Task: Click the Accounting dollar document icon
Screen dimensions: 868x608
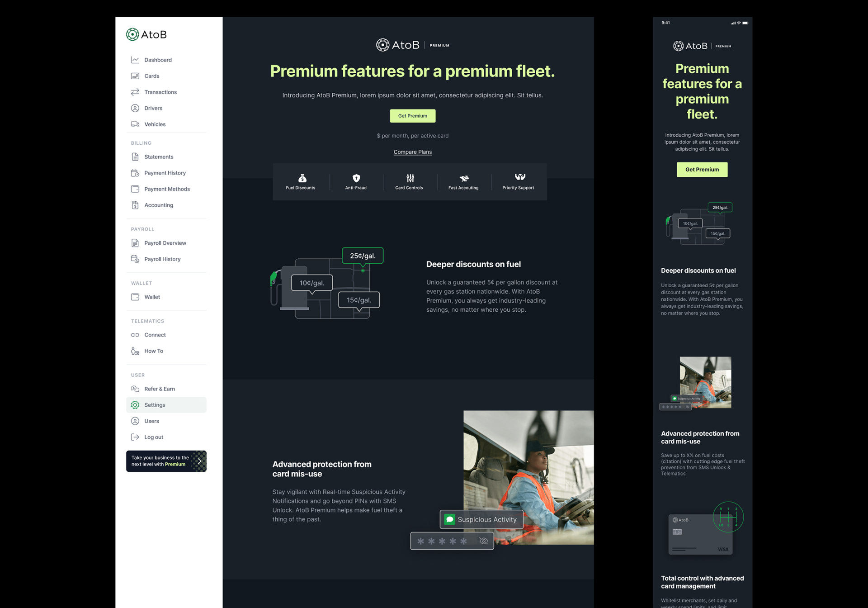Action: pos(135,205)
